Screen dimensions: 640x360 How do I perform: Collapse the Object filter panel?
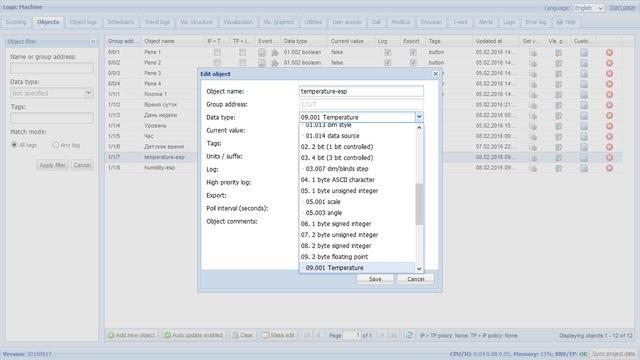[x=93, y=42]
